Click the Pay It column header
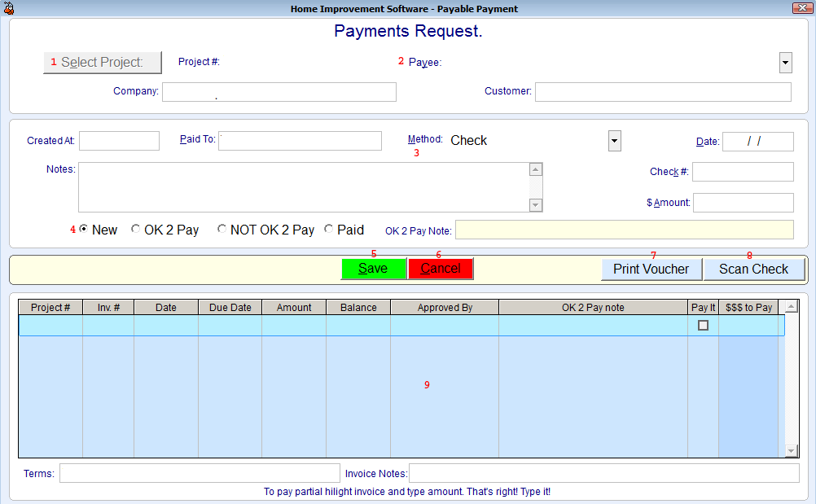Image resolution: width=816 pixels, height=504 pixels. pyautogui.click(x=703, y=308)
